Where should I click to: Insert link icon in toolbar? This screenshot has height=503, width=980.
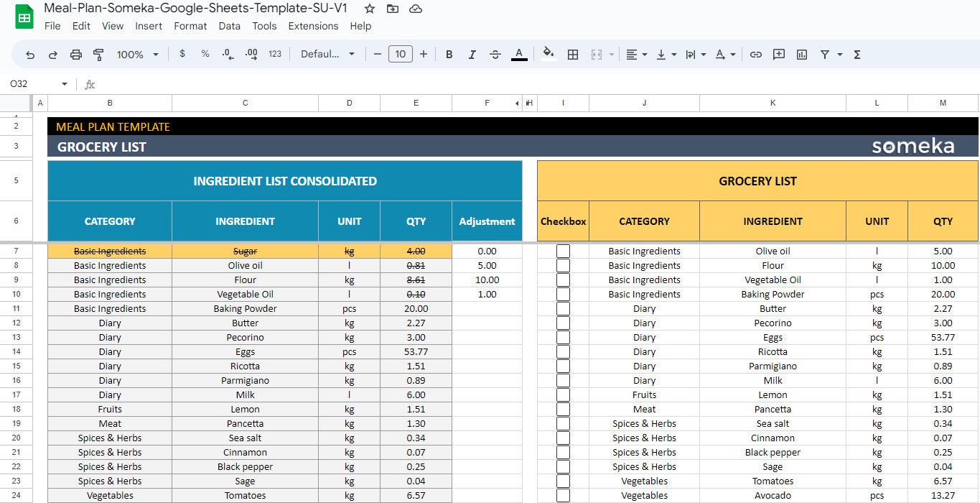pos(756,54)
